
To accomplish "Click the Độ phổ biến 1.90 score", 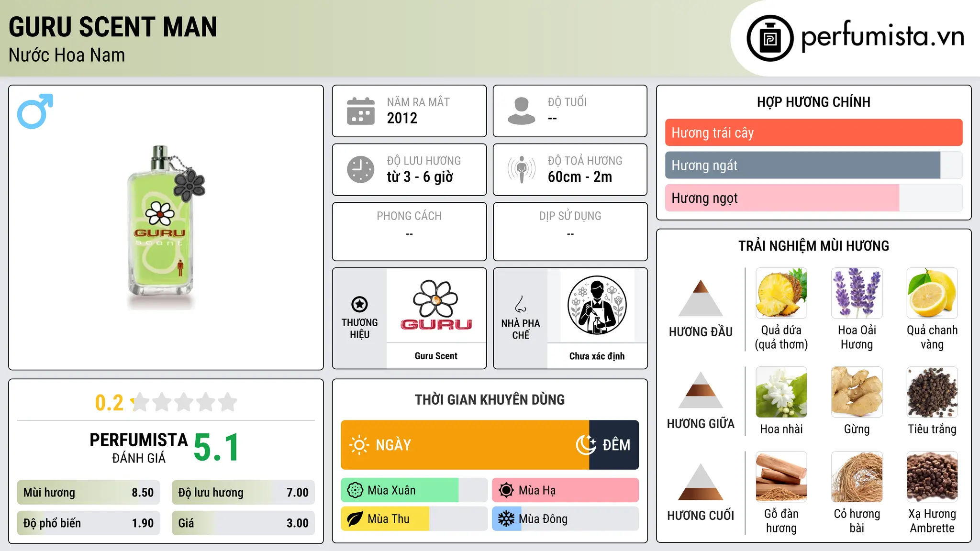I will click(89, 523).
